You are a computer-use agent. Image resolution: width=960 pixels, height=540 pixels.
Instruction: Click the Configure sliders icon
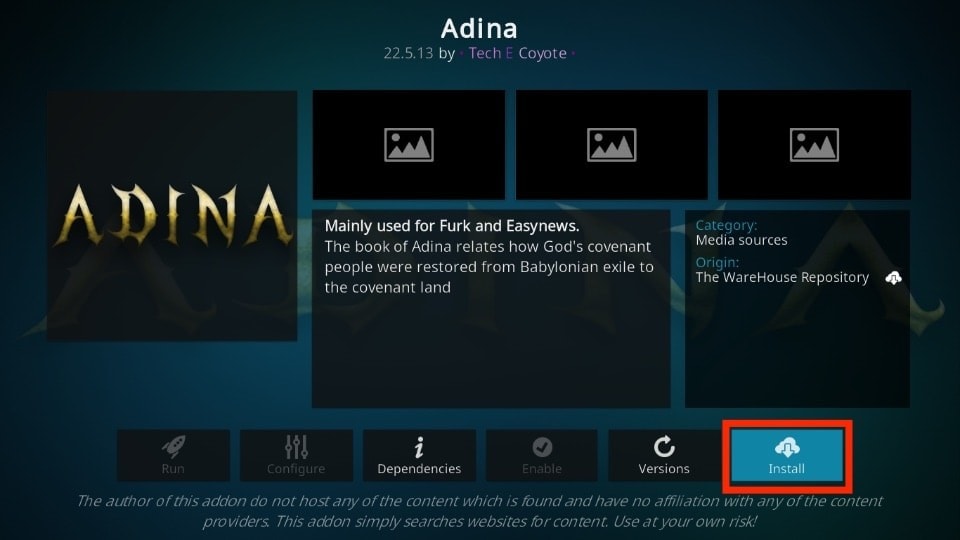pyautogui.click(x=296, y=447)
